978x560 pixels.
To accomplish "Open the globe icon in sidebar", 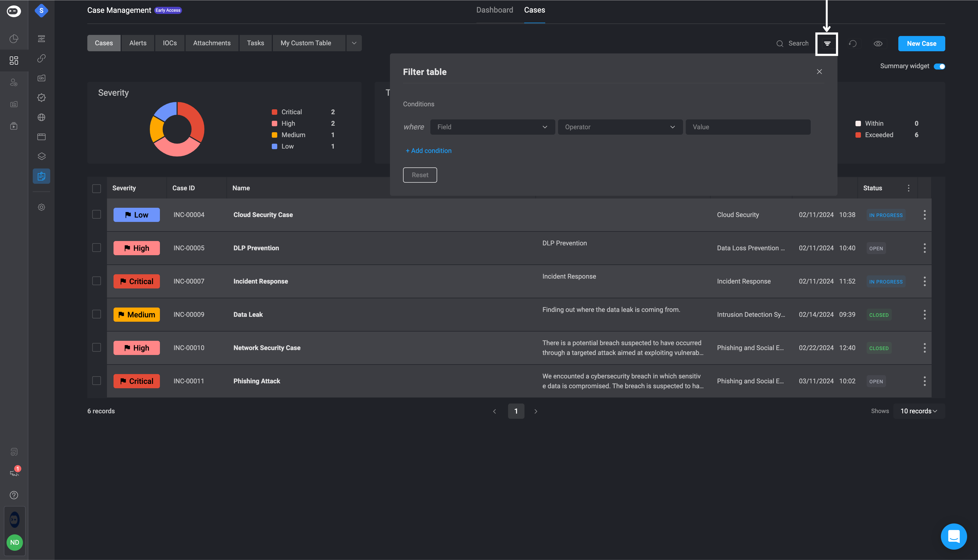I will click(x=41, y=117).
